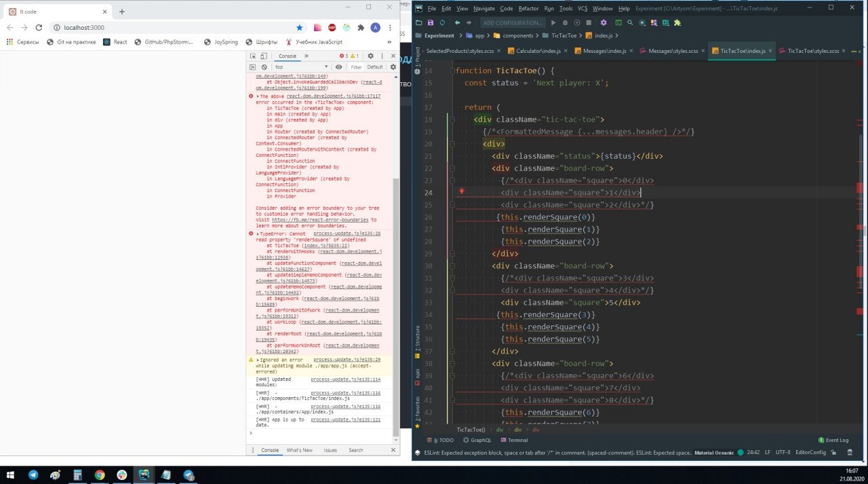Image resolution: width=868 pixels, height=484 pixels.
Task: Open the Default log levels dropdown
Action: pos(375,67)
